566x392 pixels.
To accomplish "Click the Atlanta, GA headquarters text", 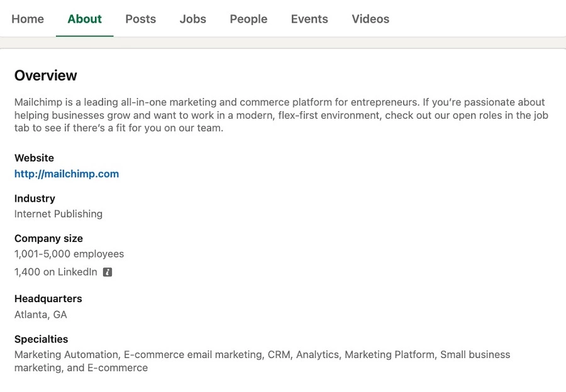I will pos(41,314).
